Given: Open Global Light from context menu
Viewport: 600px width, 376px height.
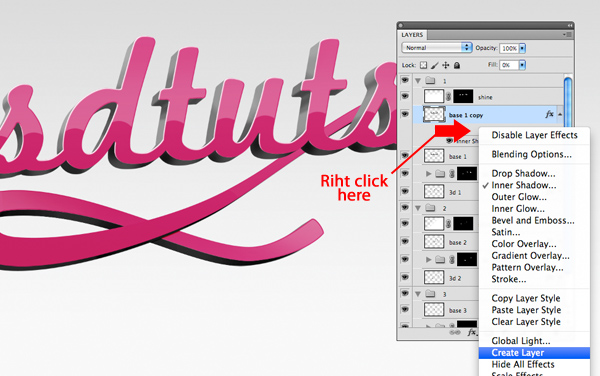Looking at the screenshot, I should 534,341.
